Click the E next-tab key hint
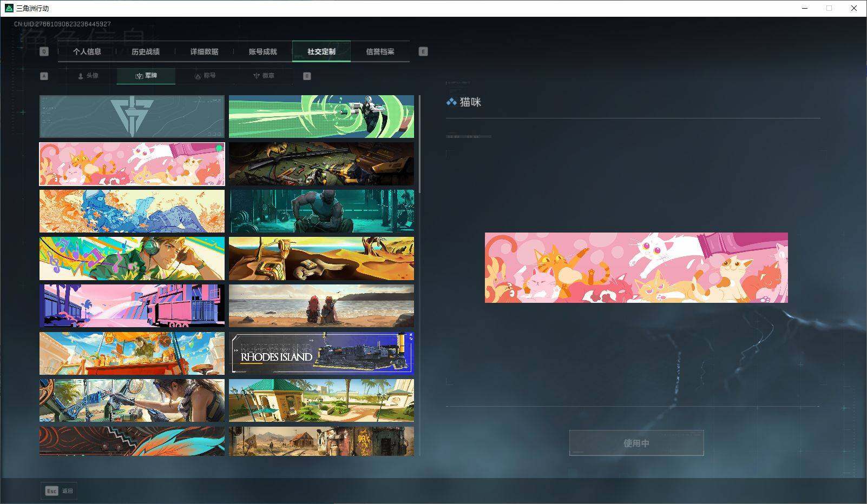This screenshot has width=867, height=504. click(x=423, y=52)
